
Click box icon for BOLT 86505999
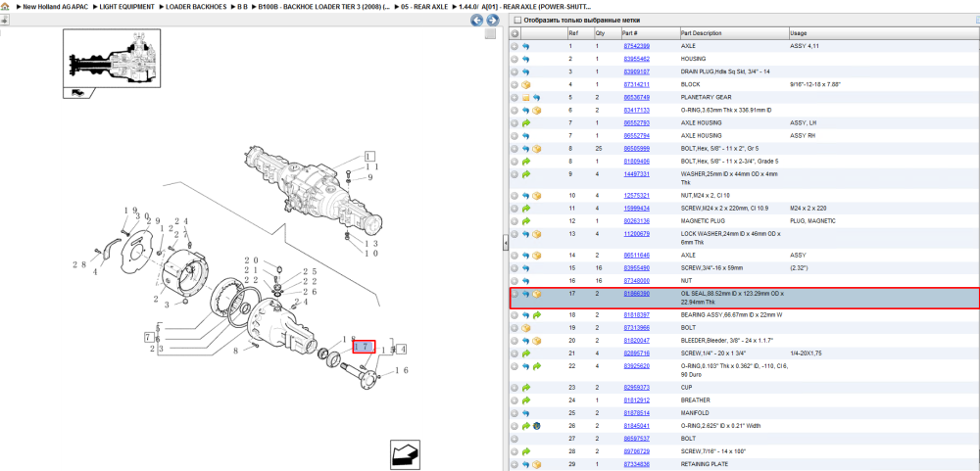[x=536, y=149]
